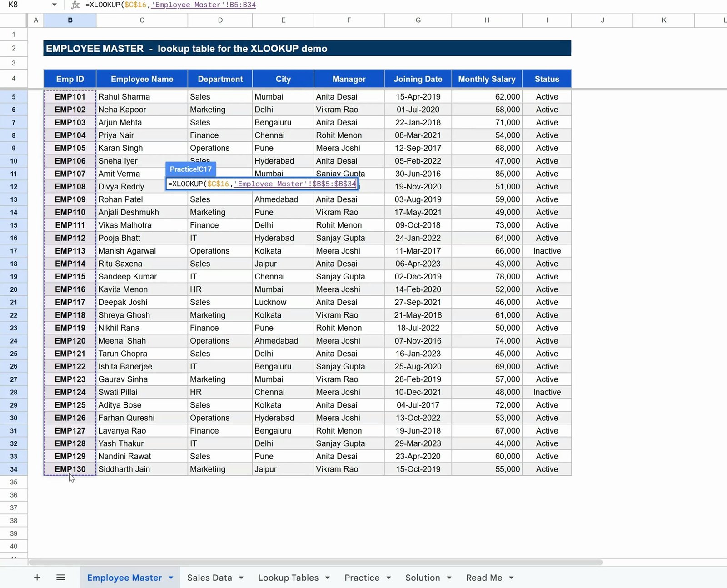Open Sales Data tab dropdown arrow
Viewport: 727px width, 588px height.
(241, 578)
